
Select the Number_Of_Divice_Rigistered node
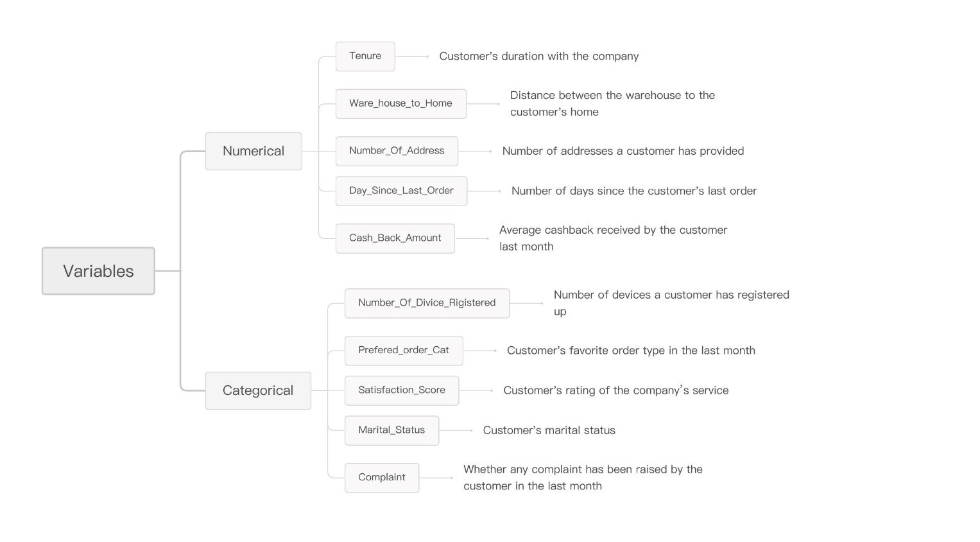(x=427, y=303)
